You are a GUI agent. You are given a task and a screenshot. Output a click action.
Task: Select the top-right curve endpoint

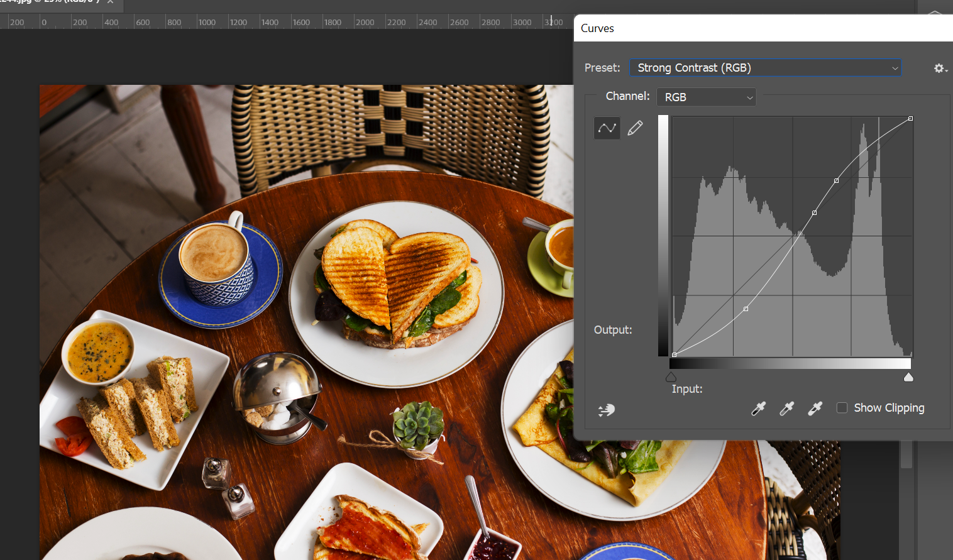[910, 118]
